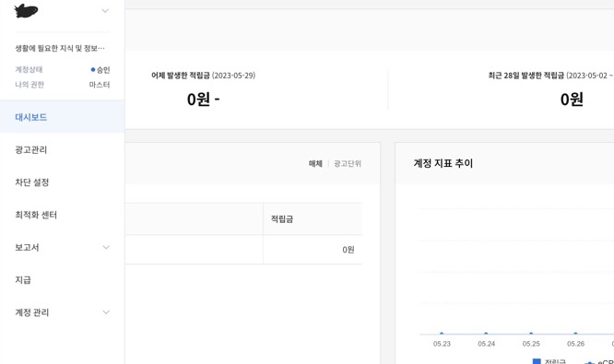Click the 05.23 data point on chart

coord(442,334)
